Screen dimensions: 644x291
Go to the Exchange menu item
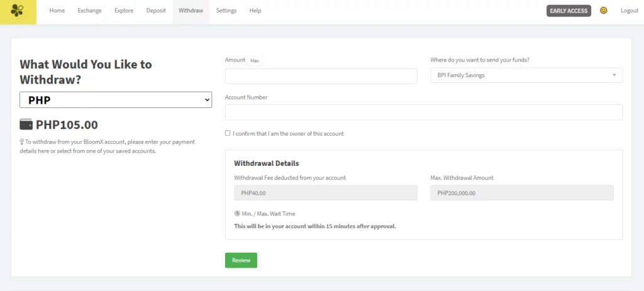(x=89, y=11)
